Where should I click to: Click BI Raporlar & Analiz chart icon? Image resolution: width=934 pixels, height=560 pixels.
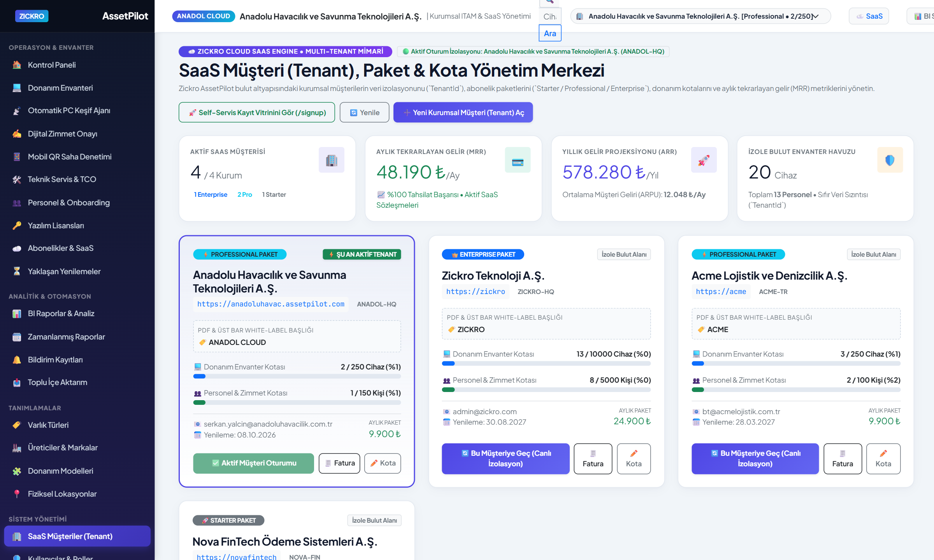coord(17,314)
